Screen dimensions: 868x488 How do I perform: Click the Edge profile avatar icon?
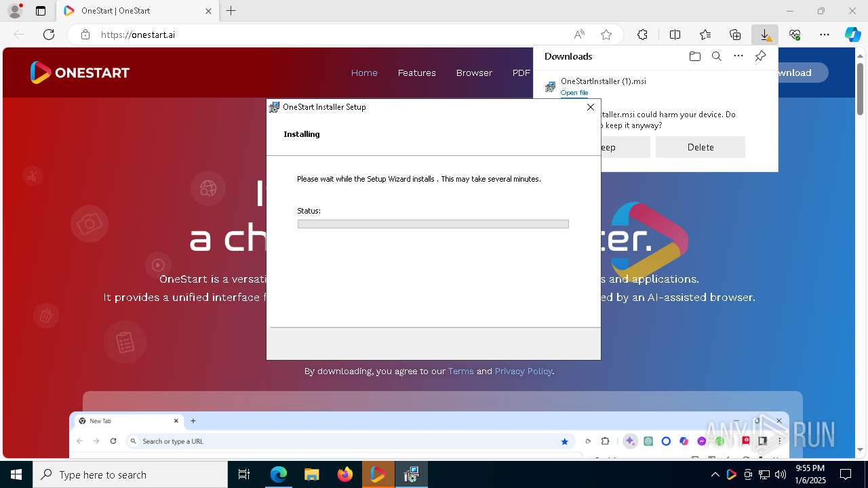point(15,11)
